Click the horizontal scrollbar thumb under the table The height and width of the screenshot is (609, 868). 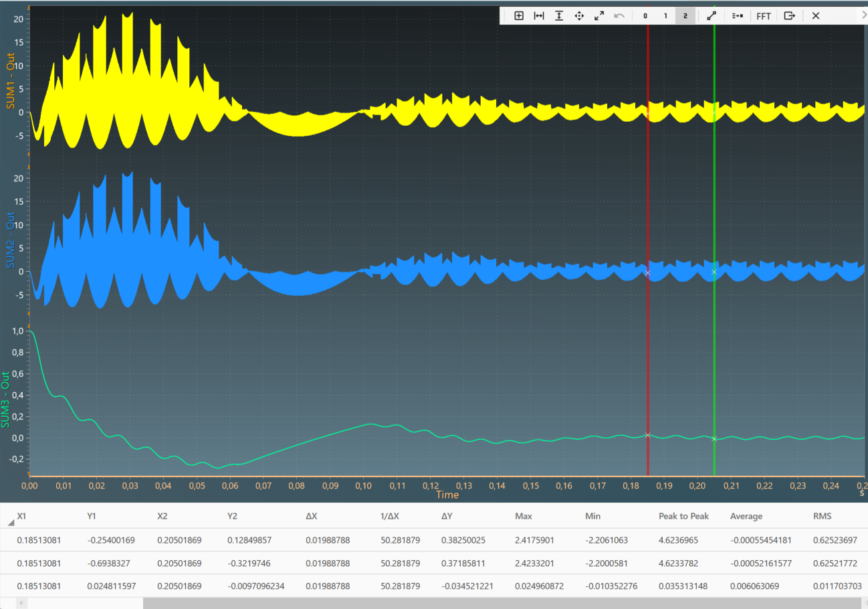(502, 603)
